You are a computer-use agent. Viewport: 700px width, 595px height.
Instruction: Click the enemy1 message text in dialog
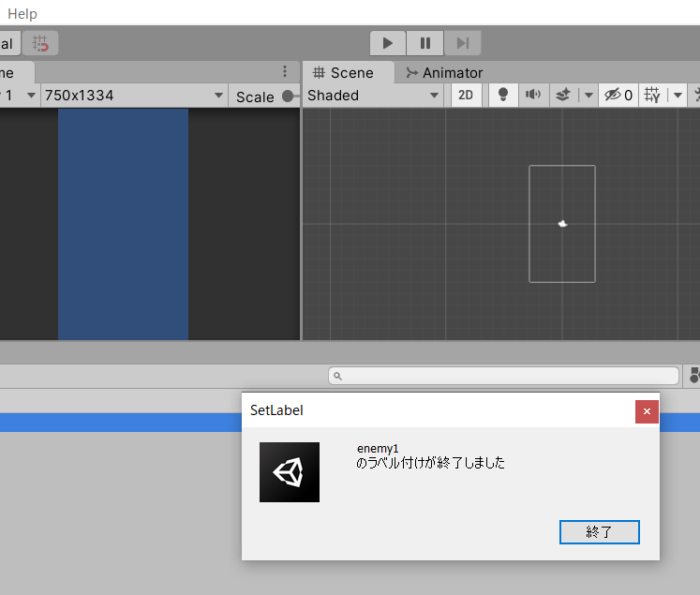coord(378,449)
